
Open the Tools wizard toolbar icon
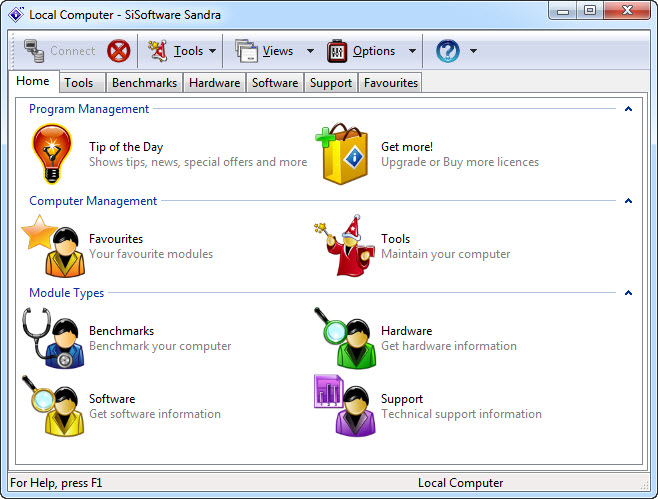click(x=158, y=51)
